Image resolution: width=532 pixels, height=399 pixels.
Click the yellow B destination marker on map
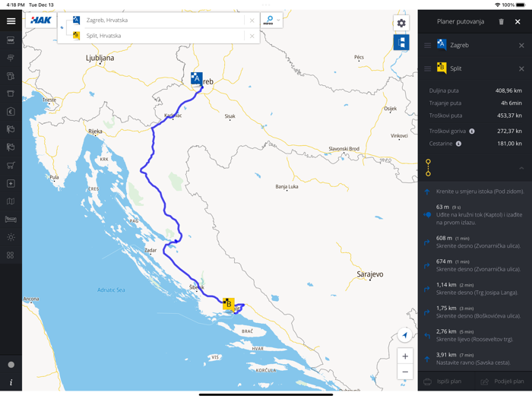(x=228, y=303)
